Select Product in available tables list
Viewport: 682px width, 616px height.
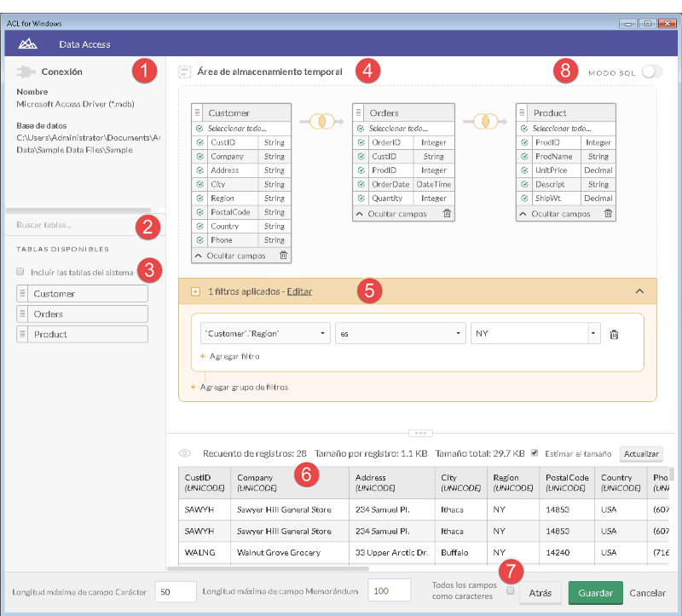(x=82, y=334)
